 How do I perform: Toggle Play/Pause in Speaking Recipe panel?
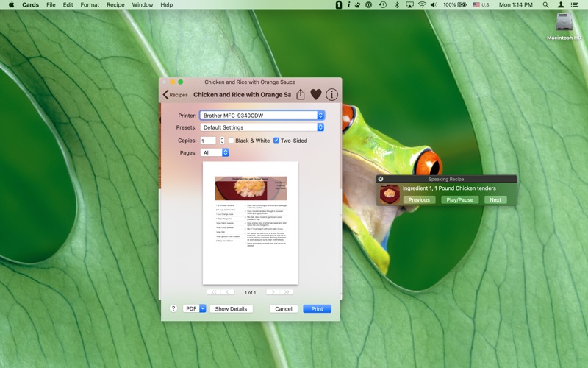460,199
